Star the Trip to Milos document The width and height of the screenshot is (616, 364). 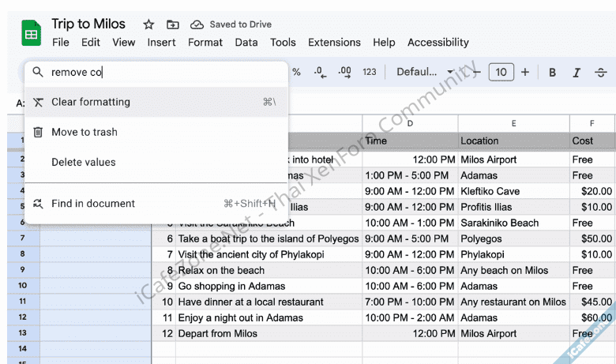click(x=148, y=24)
